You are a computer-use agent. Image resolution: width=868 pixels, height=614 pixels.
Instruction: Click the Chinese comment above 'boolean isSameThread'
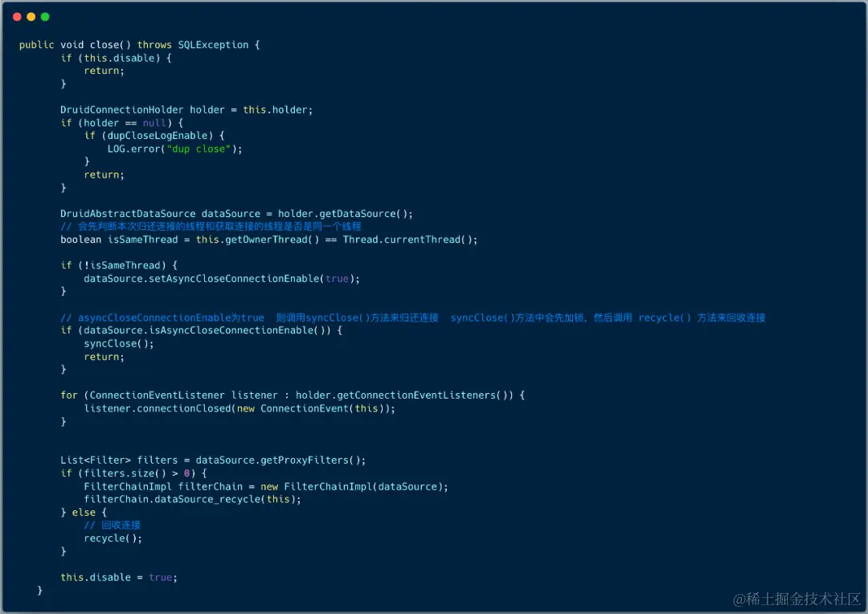click(211, 227)
